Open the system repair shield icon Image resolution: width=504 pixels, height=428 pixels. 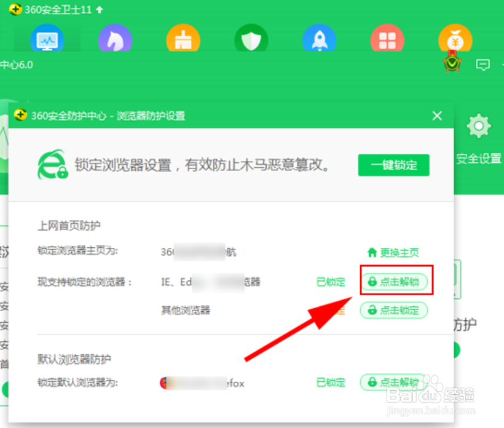251,39
